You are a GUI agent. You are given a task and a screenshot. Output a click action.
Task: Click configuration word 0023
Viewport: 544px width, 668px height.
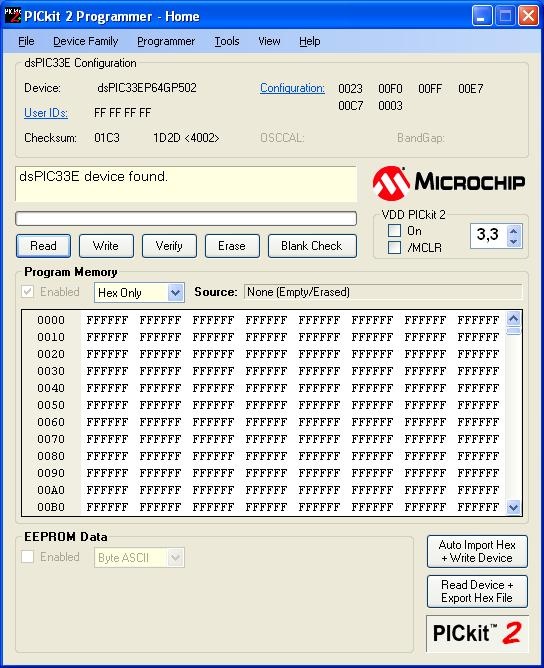(350, 89)
